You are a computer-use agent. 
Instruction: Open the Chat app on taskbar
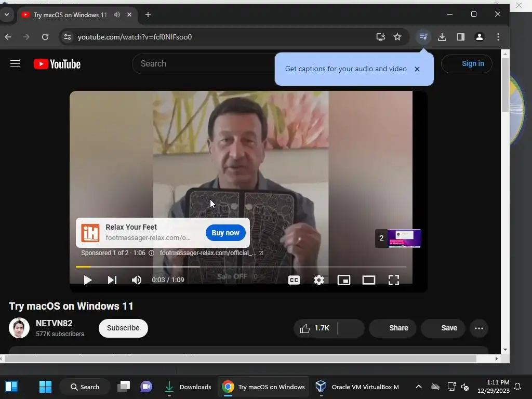(x=146, y=387)
